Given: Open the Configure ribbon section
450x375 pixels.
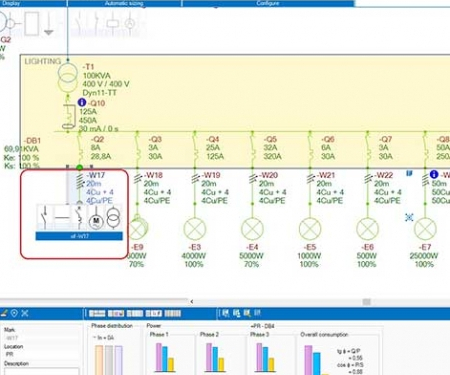Looking at the screenshot, I should tap(268, 3).
